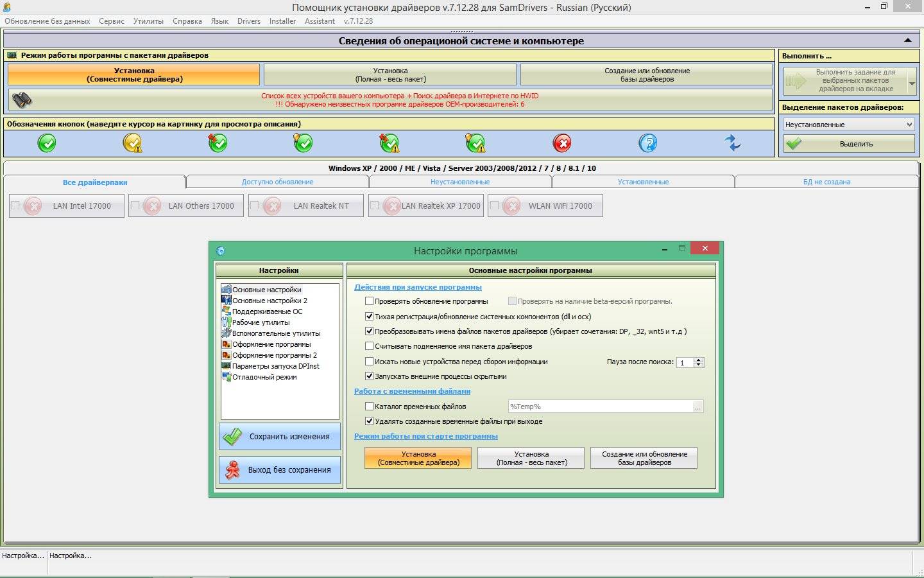The height and width of the screenshot is (578, 924).
Task: Click the blue question mark legend icon
Action: [648, 143]
